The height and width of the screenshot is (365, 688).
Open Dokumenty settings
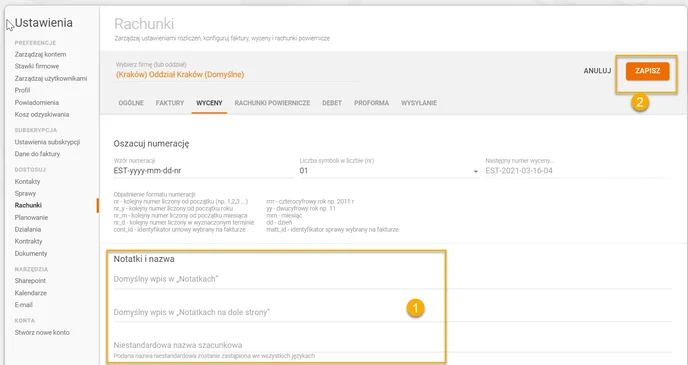pyautogui.click(x=31, y=254)
